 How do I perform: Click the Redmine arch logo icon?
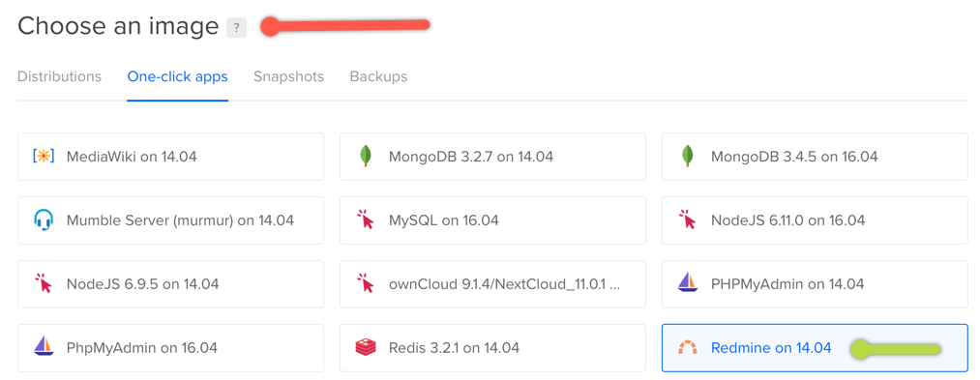688,348
